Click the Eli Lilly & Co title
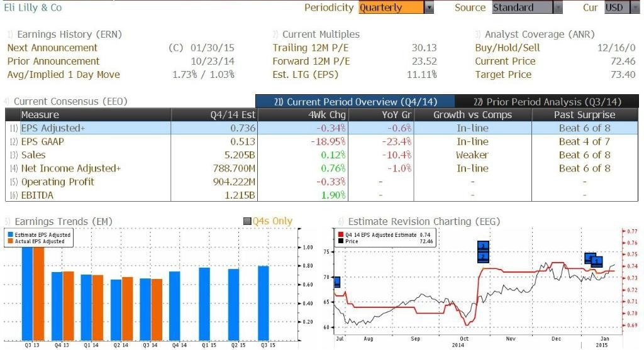 coord(33,8)
